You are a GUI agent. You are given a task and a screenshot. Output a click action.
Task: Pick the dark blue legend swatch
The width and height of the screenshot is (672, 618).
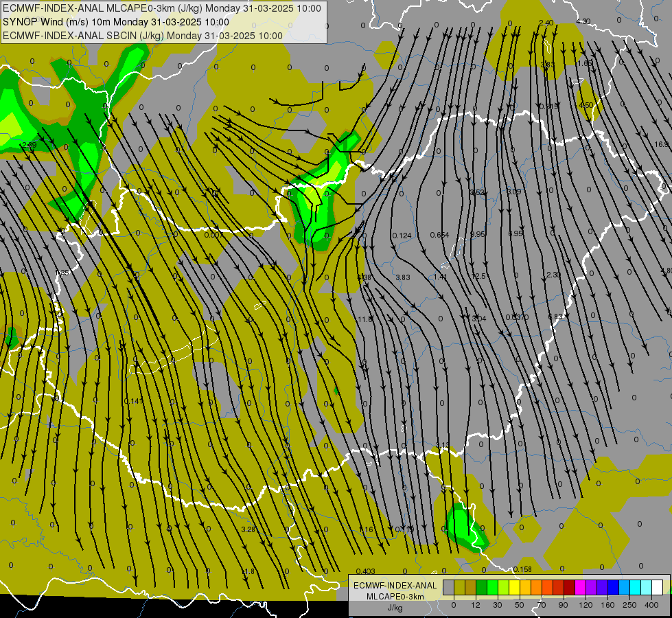613,588
